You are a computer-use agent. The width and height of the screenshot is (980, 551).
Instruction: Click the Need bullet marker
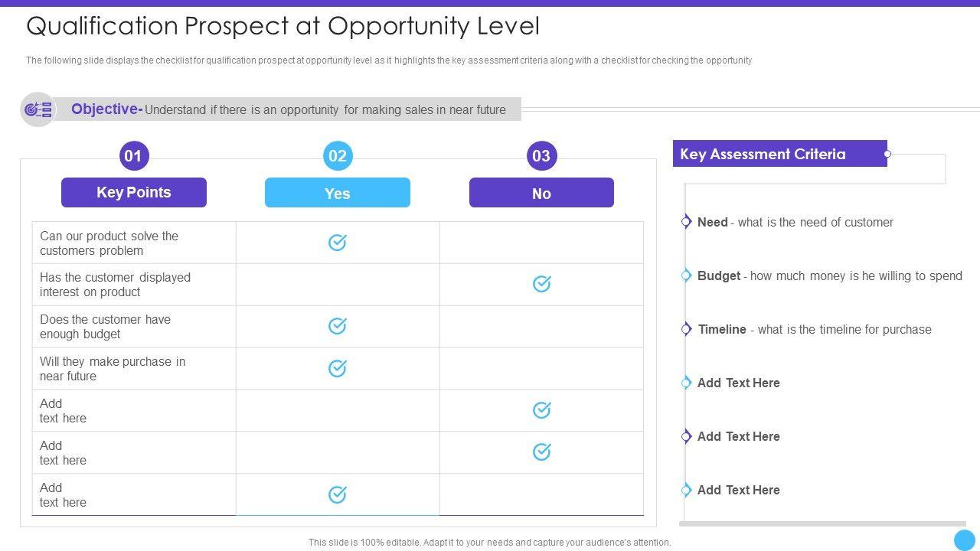point(687,222)
